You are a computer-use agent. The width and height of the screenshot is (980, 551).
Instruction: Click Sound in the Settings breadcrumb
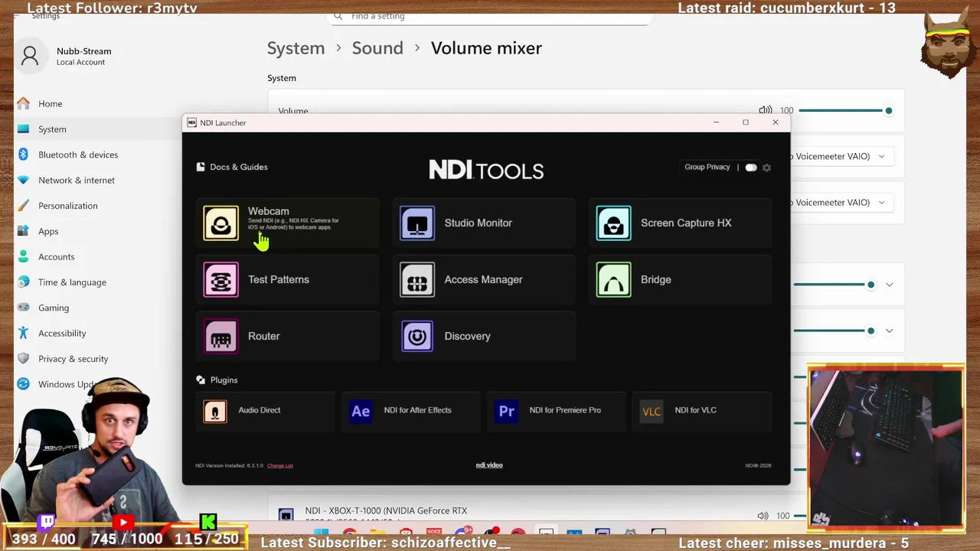(377, 48)
